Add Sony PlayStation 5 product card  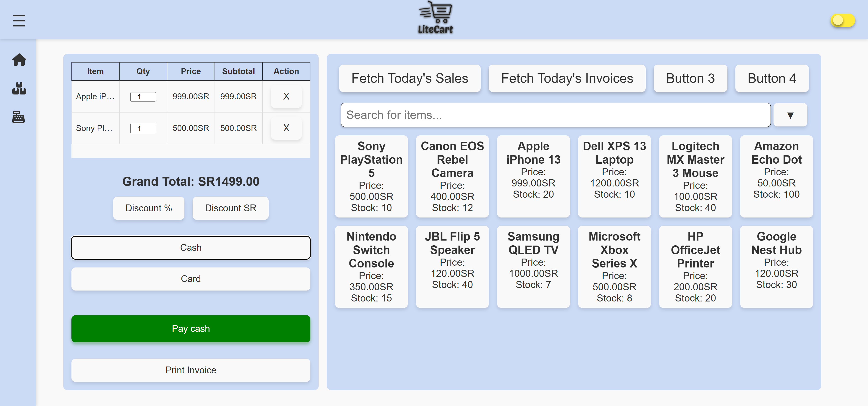[371, 177]
